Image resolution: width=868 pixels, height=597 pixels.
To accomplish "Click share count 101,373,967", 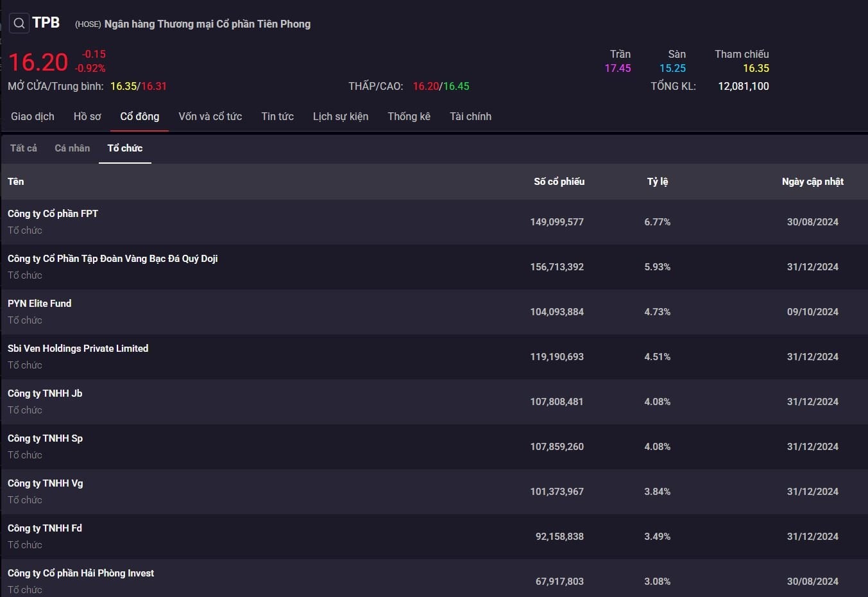I will (x=557, y=492).
